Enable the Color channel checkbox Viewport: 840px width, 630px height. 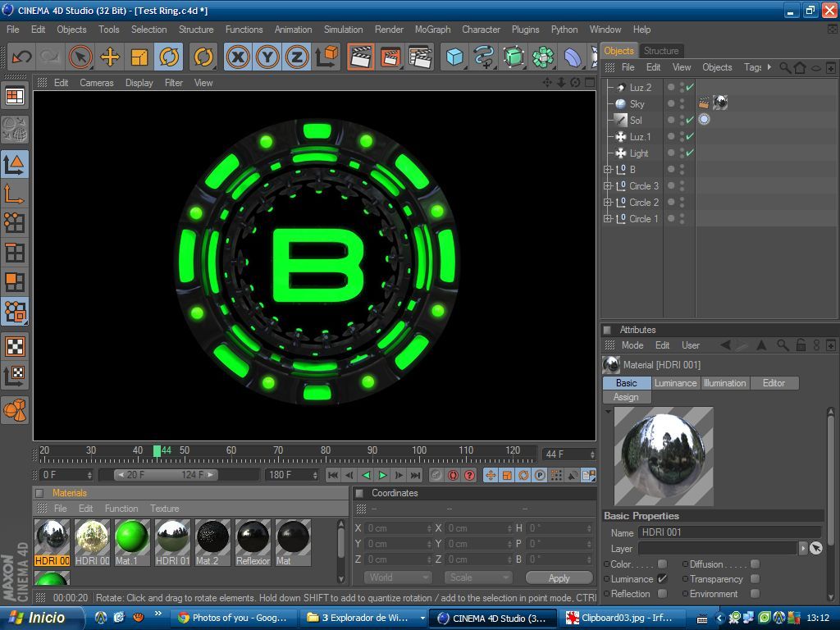pos(662,564)
